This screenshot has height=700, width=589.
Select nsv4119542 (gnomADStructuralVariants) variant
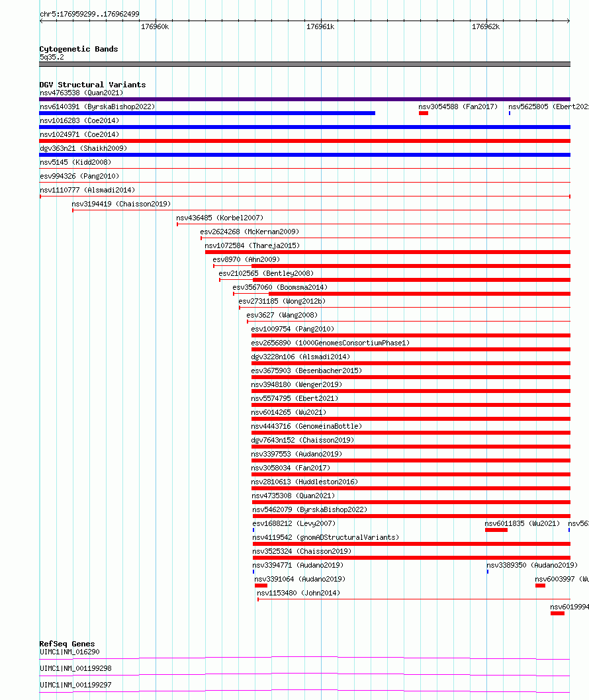[326, 537]
